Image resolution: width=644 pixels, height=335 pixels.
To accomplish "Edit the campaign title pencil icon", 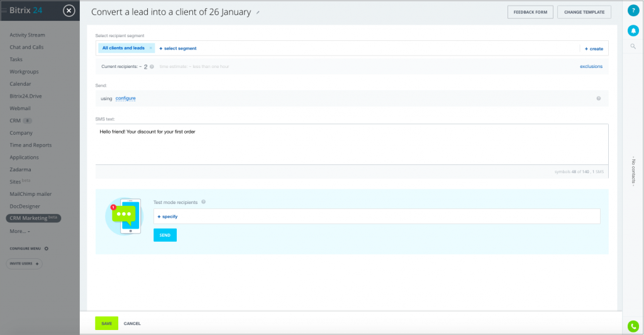I will pos(258,13).
